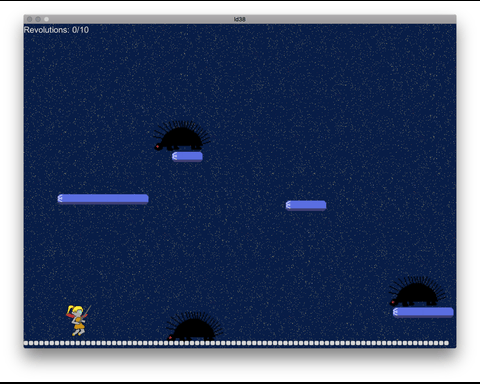Viewport: 480px width, 384px height.
Task: Click the white dotted ground strip
Action: click(x=236, y=343)
